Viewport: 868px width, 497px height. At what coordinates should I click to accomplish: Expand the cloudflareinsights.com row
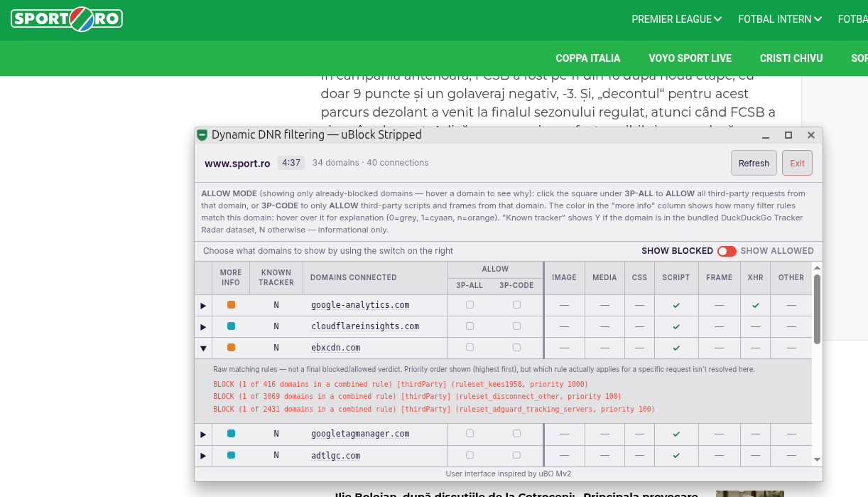[x=203, y=327]
